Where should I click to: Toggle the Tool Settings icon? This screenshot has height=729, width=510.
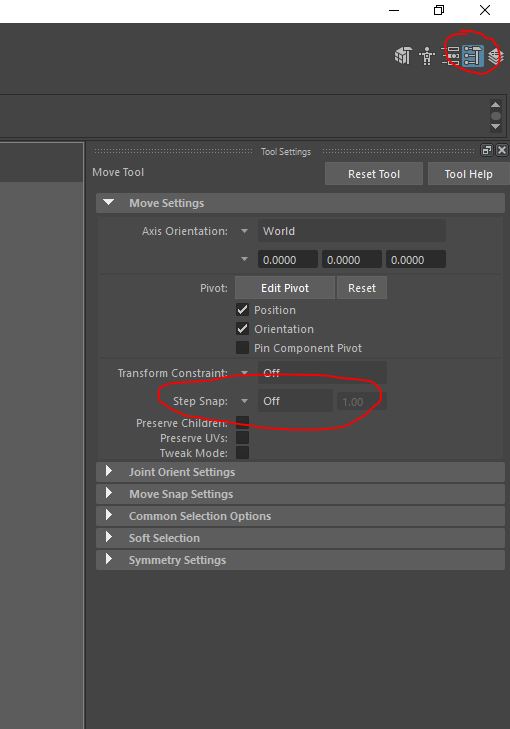pyautogui.click(x=473, y=56)
